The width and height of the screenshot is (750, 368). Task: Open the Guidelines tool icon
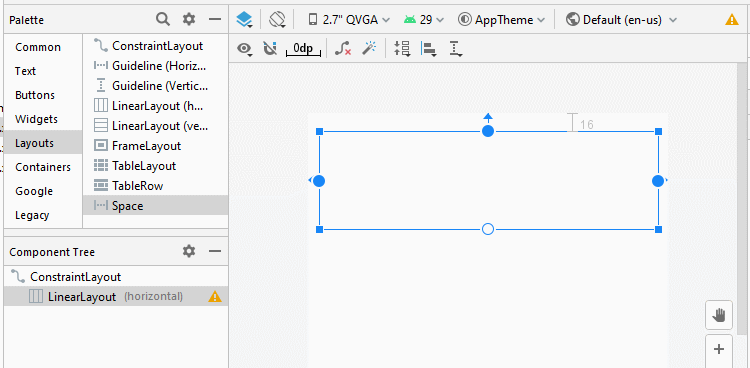pyautogui.click(x=455, y=49)
